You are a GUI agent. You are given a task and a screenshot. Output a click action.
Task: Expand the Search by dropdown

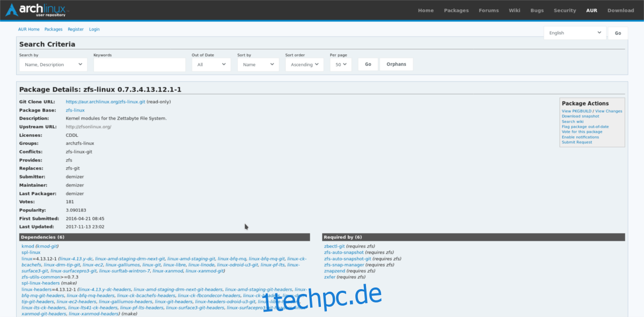pos(53,64)
